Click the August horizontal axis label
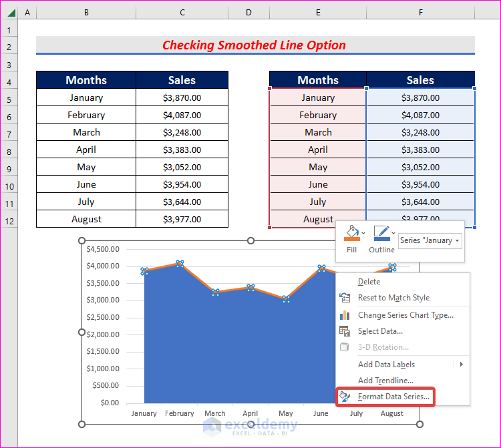 391,413
